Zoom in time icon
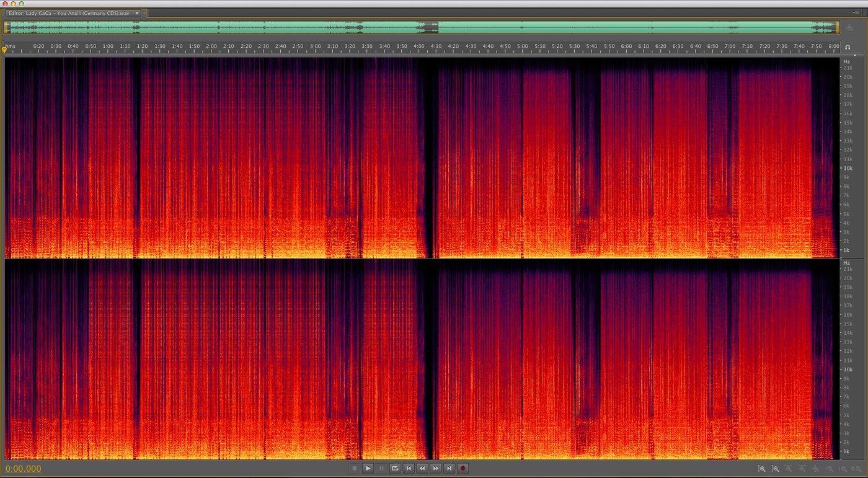 [789, 469]
